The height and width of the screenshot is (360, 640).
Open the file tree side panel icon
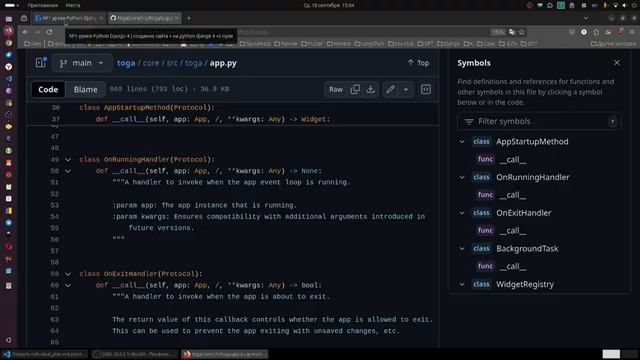(41, 63)
